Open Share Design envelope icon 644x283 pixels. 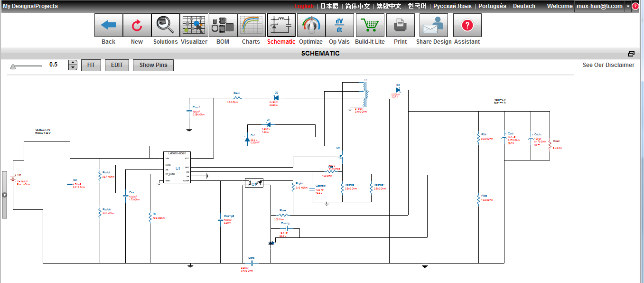pyautogui.click(x=434, y=25)
